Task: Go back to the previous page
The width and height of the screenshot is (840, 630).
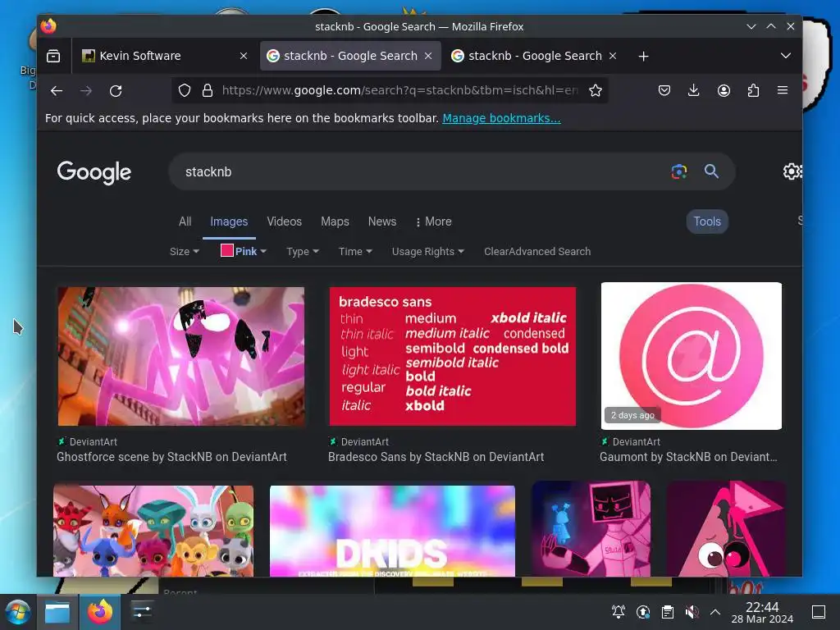Action: (x=57, y=90)
